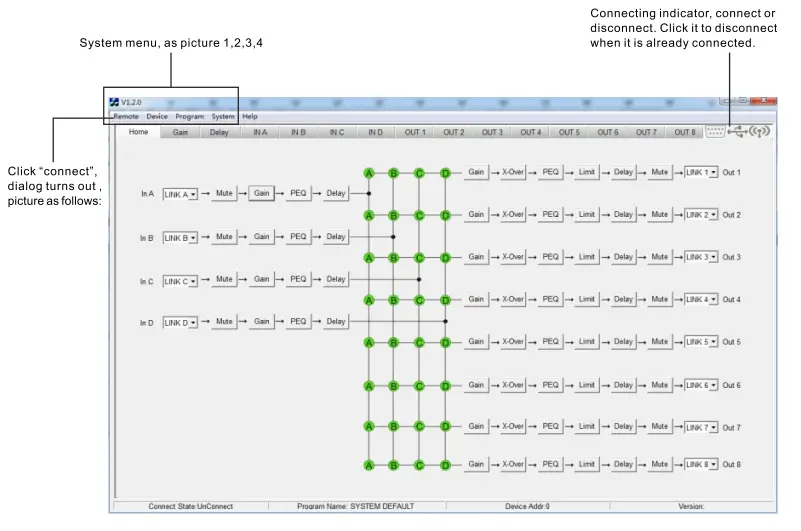This screenshot has height=531, width=801.
Task: Click the Gain button on In C
Action: 262,279
